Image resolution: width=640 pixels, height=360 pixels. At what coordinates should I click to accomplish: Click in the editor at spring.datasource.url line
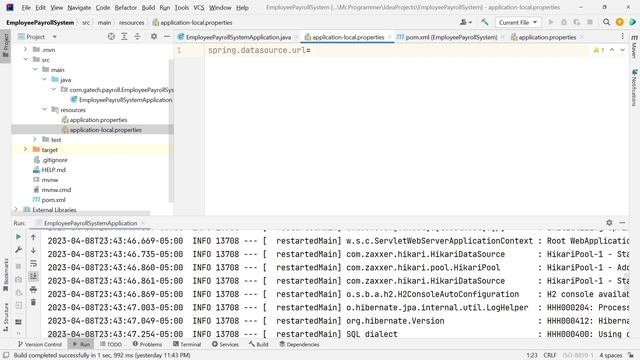(x=259, y=50)
